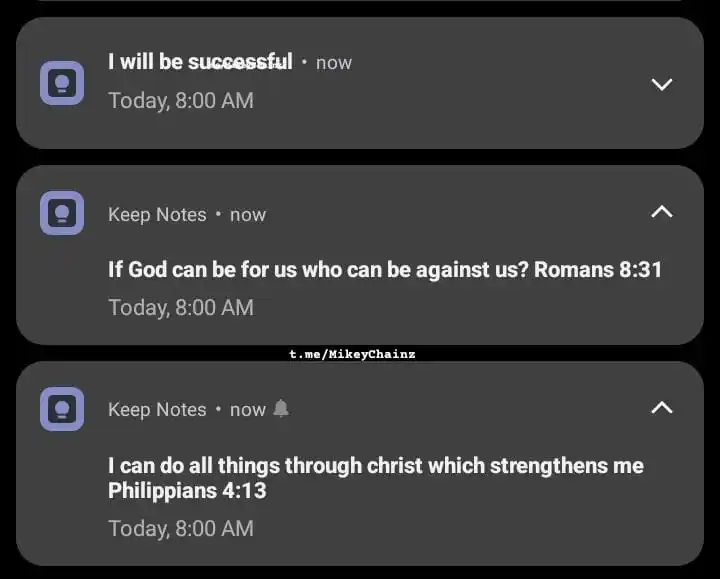This screenshot has height=579, width=720.
Task: Open the 'I will be successful' note title
Action: coord(200,62)
